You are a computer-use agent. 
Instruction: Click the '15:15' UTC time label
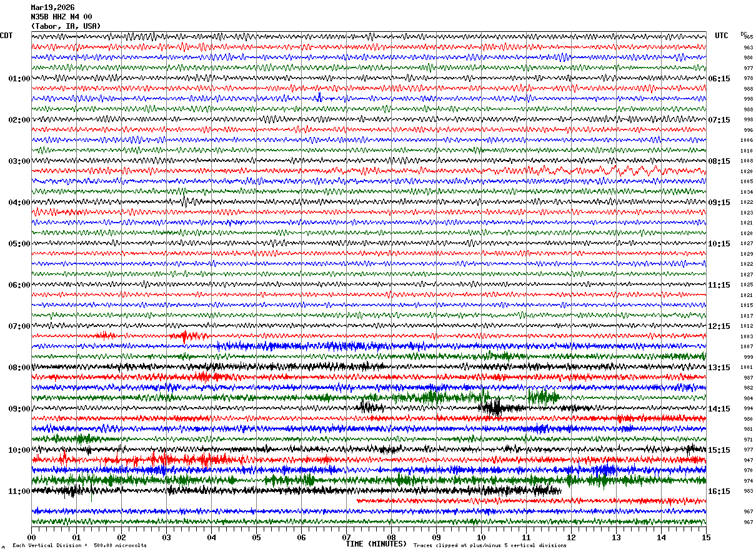coord(719,450)
